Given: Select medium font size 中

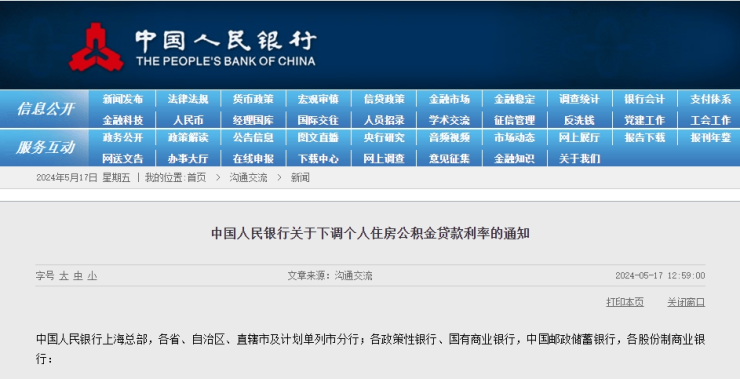Looking at the screenshot, I should 78,276.
